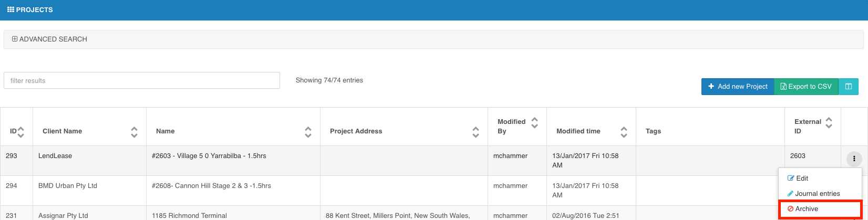Viewport: 868px width, 220px height.
Task: Sort by Modified By column arrows
Action: click(535, 123)
